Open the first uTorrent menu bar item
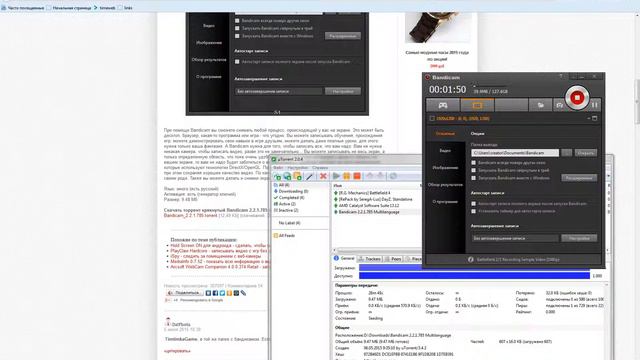This screenshot has height=360, width=640. coord(278,168)
